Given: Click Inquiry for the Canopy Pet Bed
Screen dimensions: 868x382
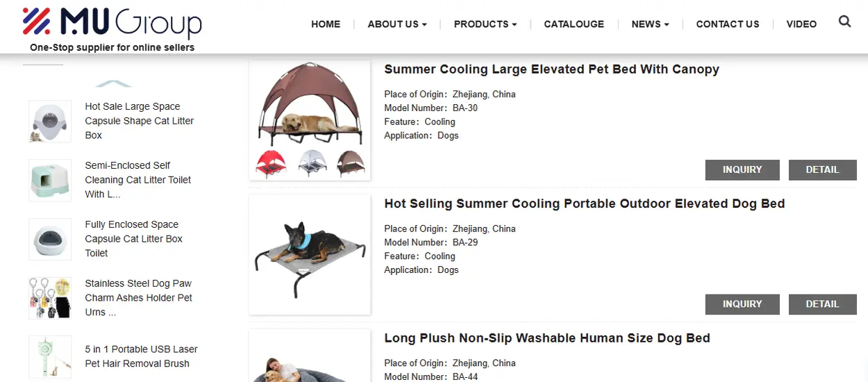Looking at the screenshot, I should point(742,169).
